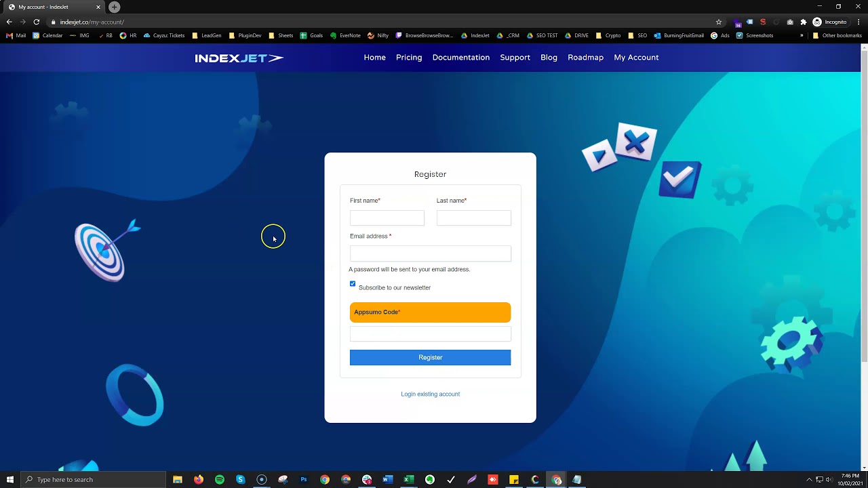Open the Pricing page
Image resolution: width=868 pixels, height=488 pixels.
point(409,58)
